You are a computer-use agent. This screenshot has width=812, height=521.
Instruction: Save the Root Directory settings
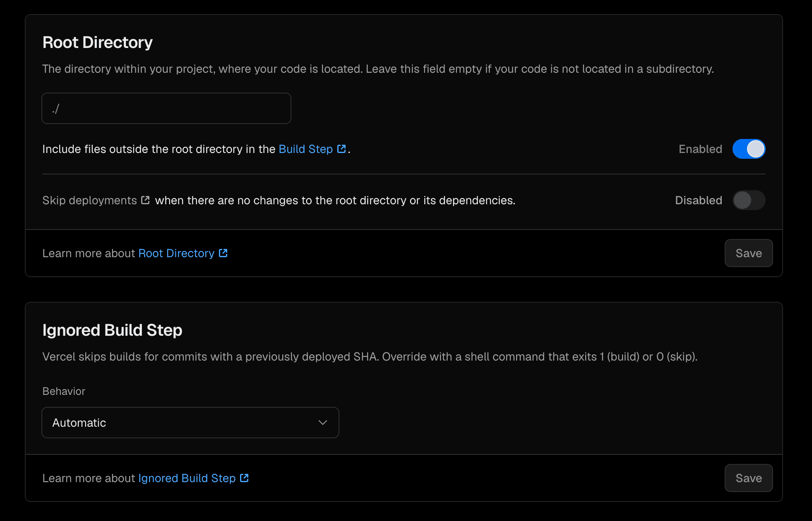(749, 253)
